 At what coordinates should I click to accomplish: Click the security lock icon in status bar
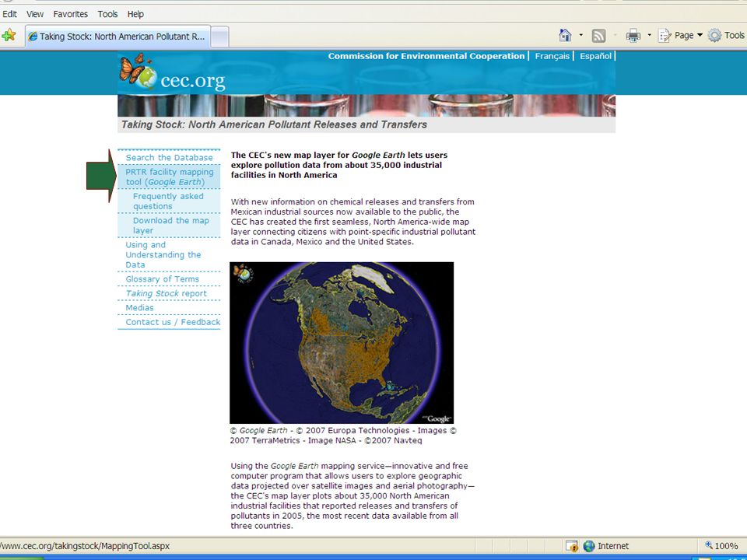tap(572, 546)
